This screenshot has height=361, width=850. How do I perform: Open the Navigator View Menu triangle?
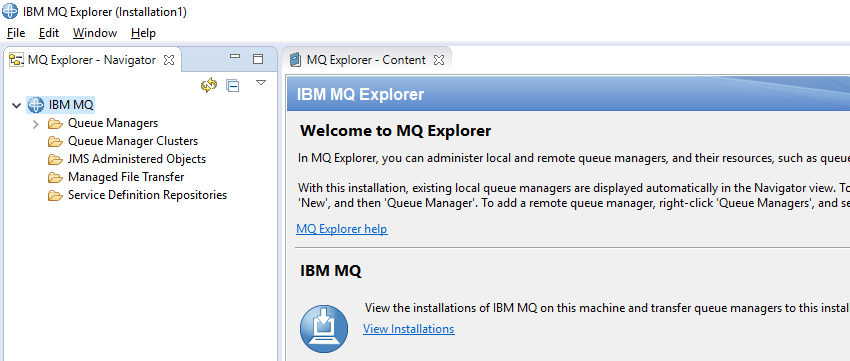click(x=261, y=83)
